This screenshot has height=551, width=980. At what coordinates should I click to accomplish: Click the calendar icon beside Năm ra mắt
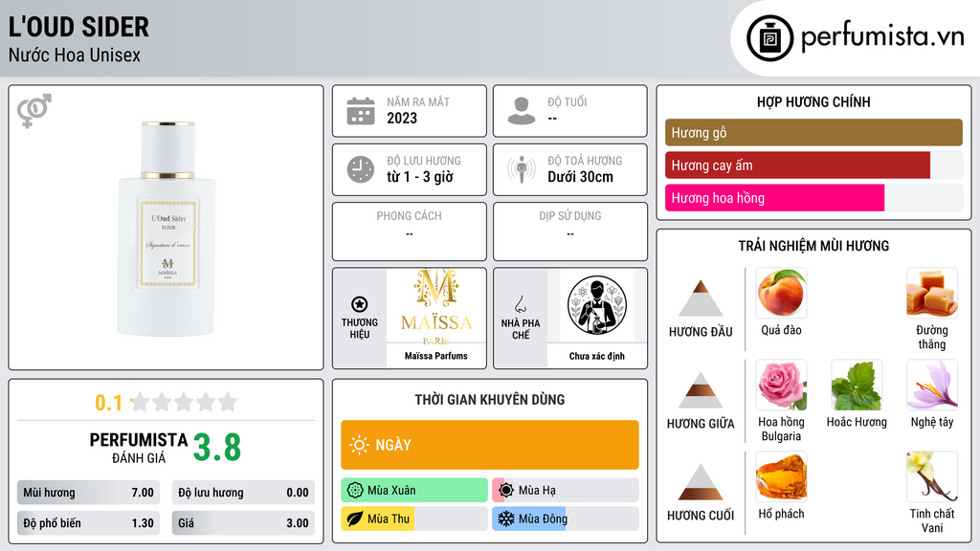pyautogui.click(x=361, y=111)
